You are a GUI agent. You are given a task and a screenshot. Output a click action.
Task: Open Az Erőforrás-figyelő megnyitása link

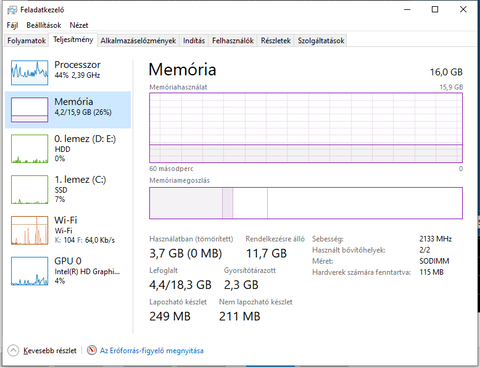152,351
